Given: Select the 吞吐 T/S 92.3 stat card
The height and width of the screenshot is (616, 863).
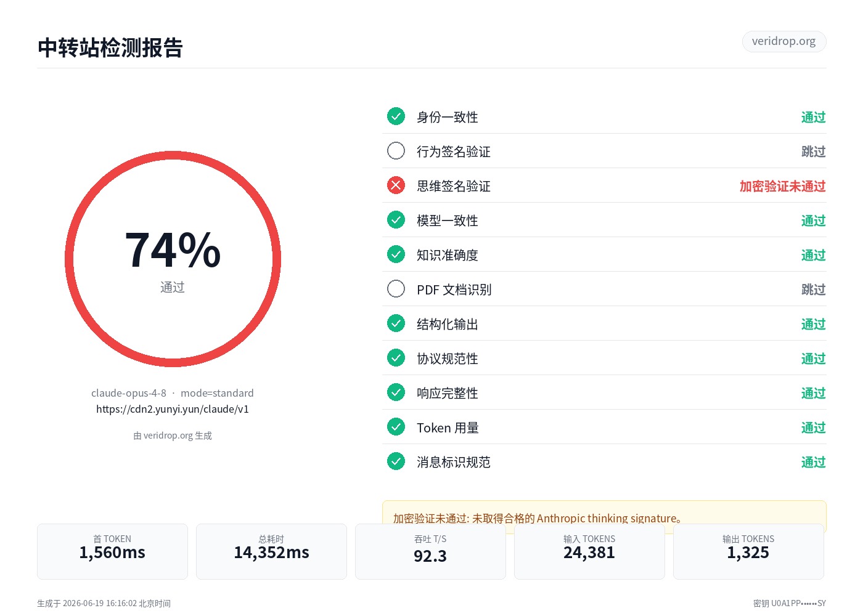Looking at the screenshot, I should click(x=430, y=551).
